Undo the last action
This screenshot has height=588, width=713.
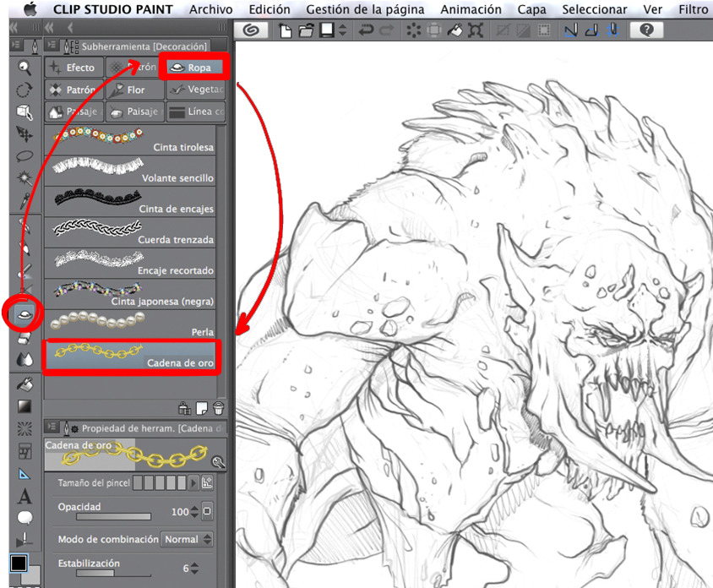[366, 30]
